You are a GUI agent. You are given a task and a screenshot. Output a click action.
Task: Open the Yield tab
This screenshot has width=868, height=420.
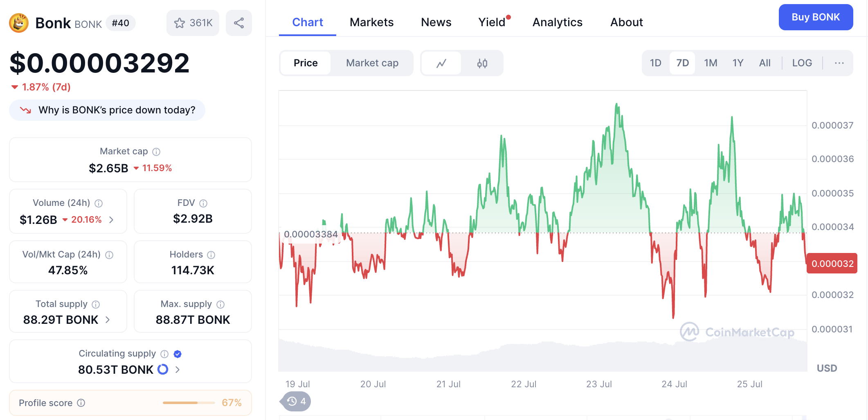[x=492, y=22]
